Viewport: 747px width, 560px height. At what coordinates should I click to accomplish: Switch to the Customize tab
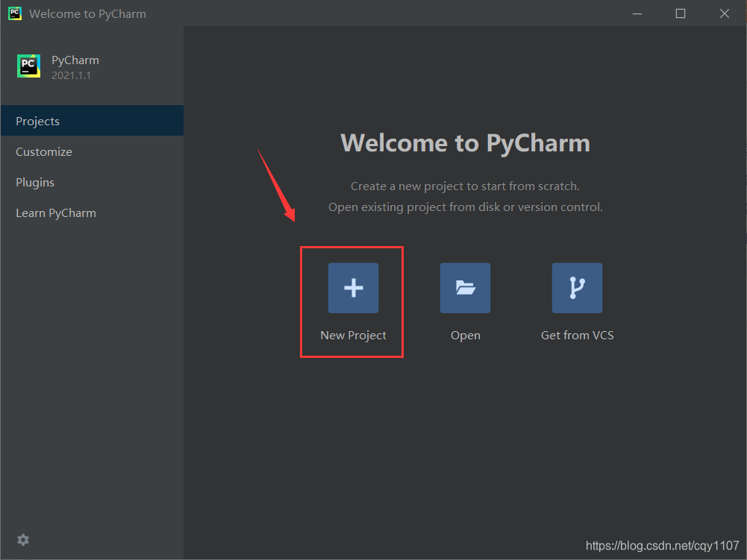click(92, 151)
